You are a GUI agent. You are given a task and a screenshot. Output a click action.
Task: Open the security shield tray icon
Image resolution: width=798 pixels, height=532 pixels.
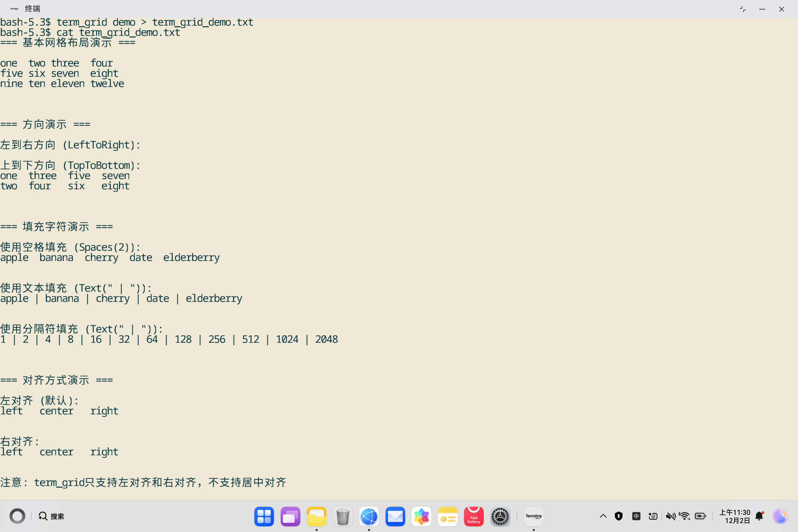pyautogui.click(x=618, y=516)
